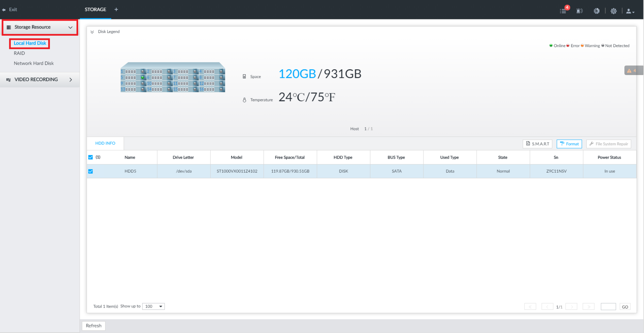Select RAID in the sidebar
Viewport: 644px width, 333px height.
click(x=19, y=53)
